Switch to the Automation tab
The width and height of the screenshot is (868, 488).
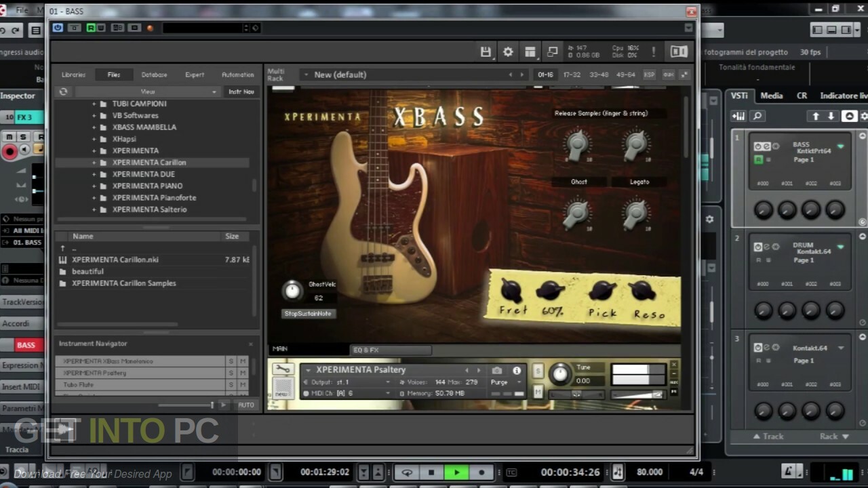(238, 75)
